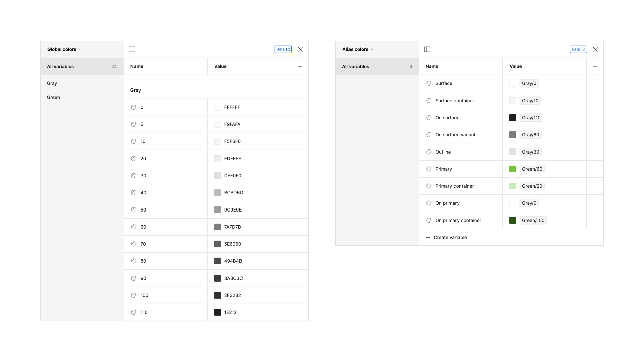This screenshot has height=362, width=644.
Task: Click the palette icon of gray 110 variable
Action: tap(133, 312)
